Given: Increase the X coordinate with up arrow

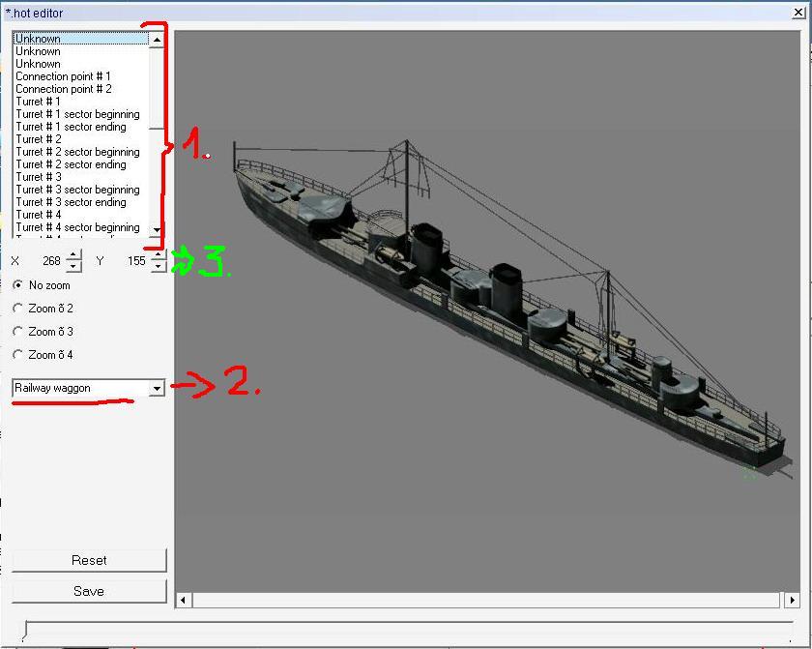Looking at the screenshot, I should [74, 254].
